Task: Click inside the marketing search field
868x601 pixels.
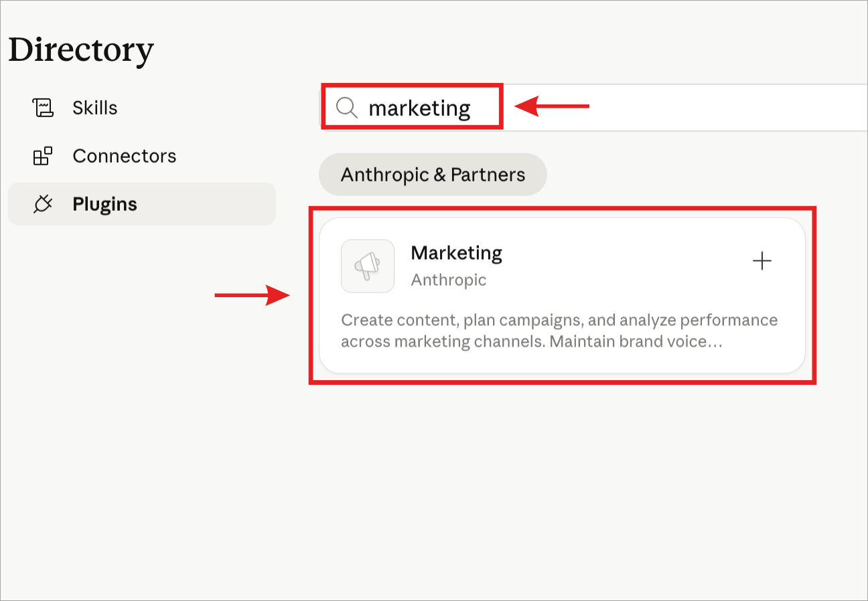Action: pos(594,108)
